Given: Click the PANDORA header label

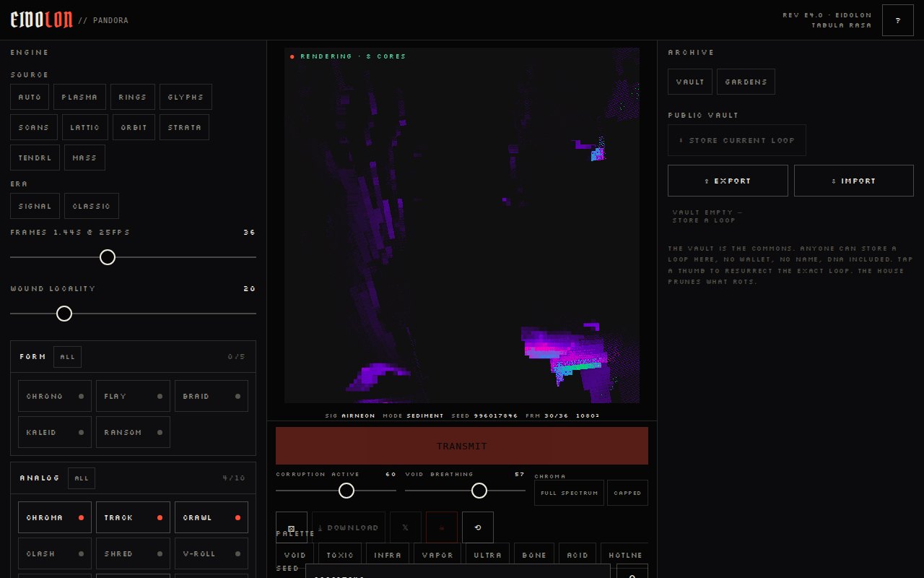Looking at the screenshot, I should (103, 20).
